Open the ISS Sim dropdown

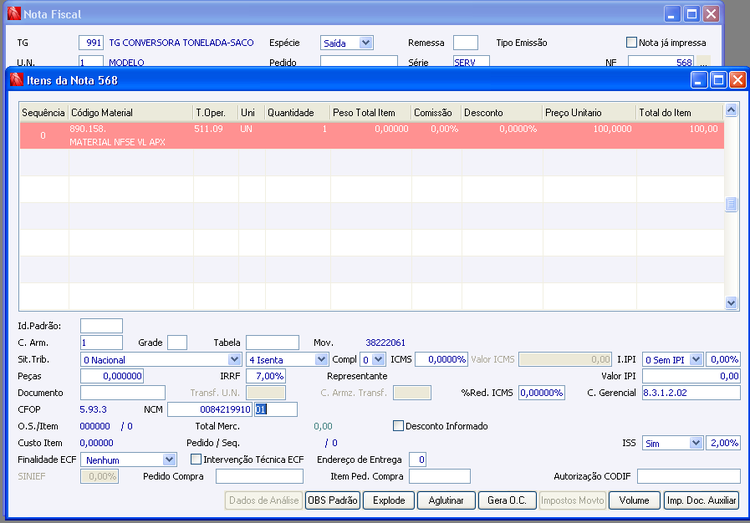696,442
